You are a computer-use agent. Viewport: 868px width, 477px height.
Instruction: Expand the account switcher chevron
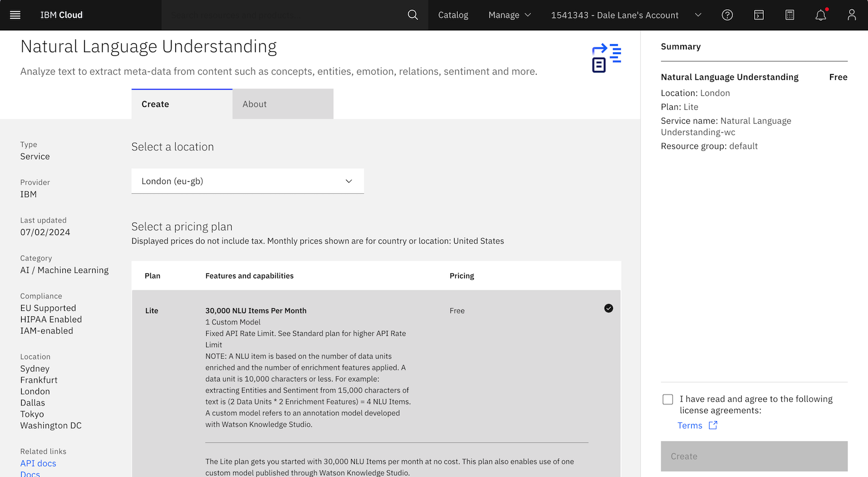pos(698,15)
